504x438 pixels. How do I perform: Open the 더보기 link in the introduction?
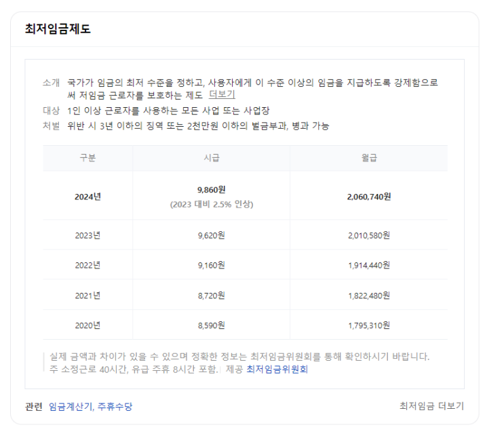pyautogui.click(x=222, y=94)
